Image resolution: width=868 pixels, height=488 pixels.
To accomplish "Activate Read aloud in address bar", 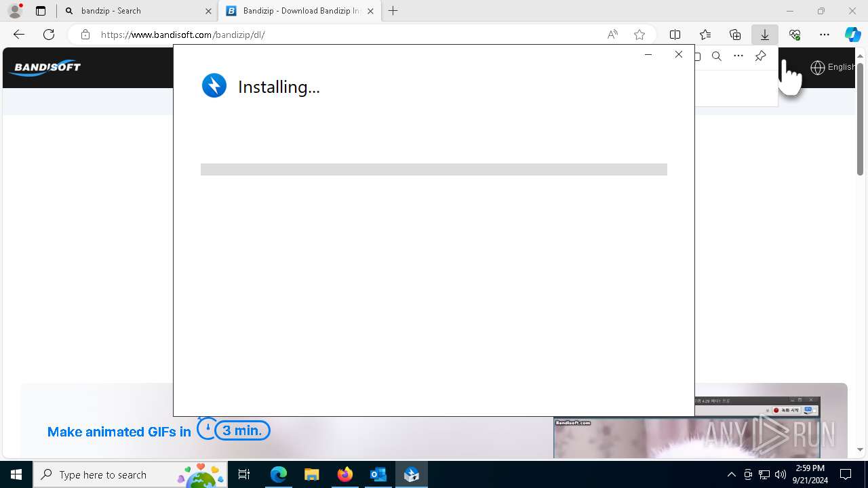I will coord(612,35).
